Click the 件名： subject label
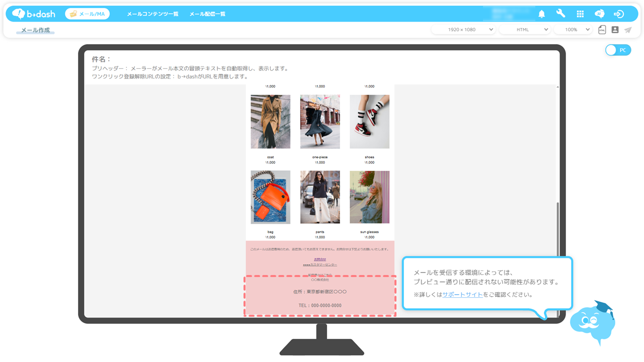 (x=101, y=59)
